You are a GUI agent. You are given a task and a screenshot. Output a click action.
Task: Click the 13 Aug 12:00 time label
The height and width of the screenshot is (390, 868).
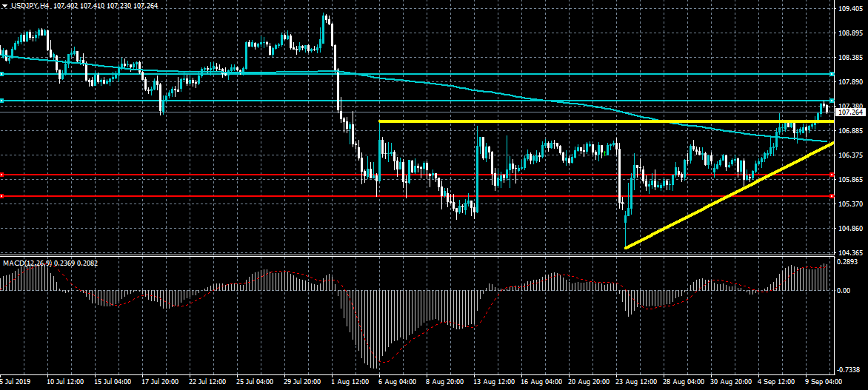(x=495, y=383)
